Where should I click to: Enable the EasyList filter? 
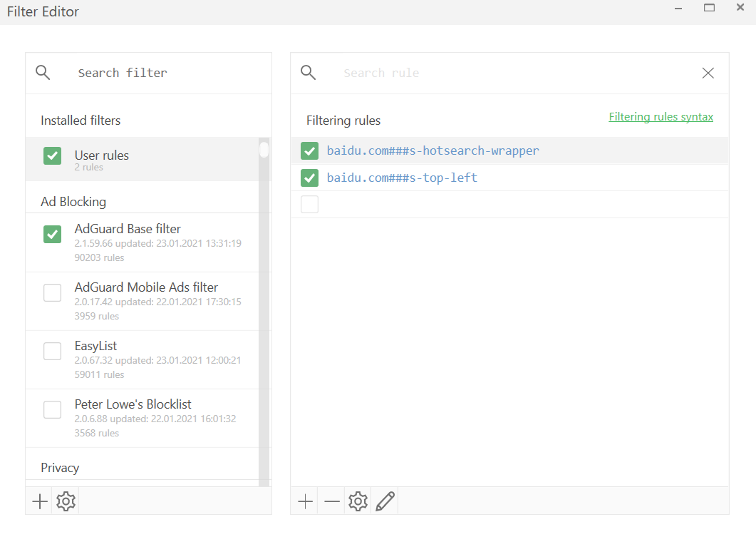coord(52,351)
